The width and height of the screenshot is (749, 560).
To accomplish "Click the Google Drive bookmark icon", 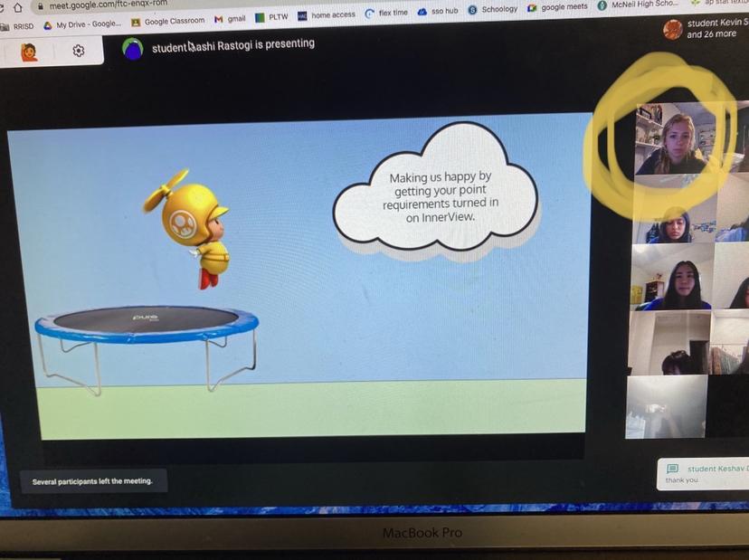I will [x=48, y=25].
